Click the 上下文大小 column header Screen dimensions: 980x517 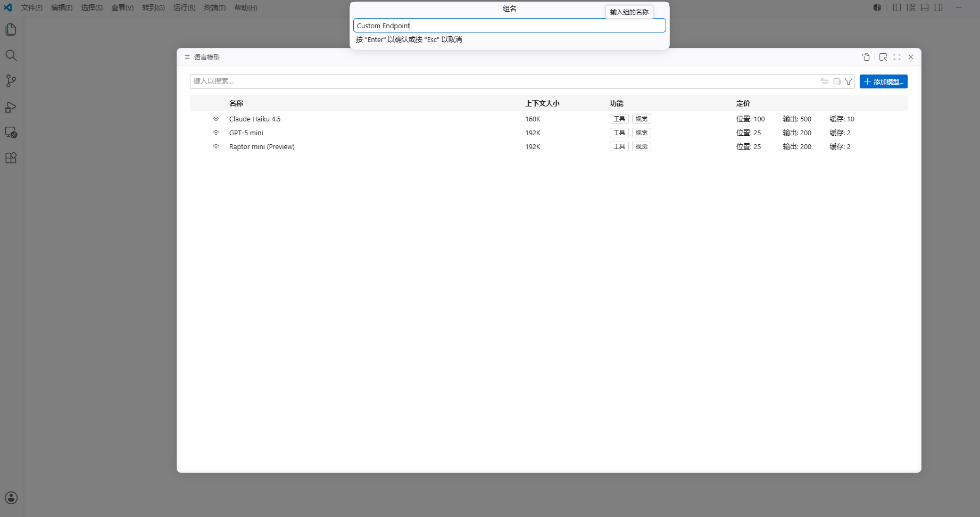pos(542,103)
